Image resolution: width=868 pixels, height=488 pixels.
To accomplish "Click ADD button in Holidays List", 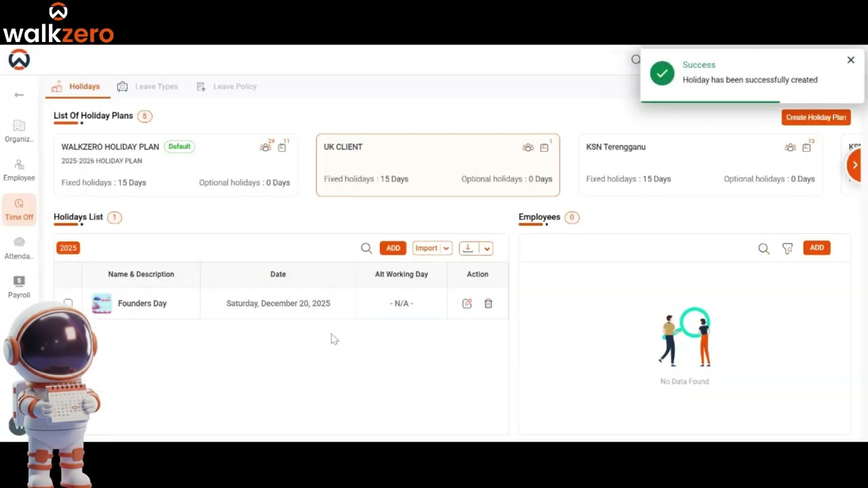I will [393, 248].
